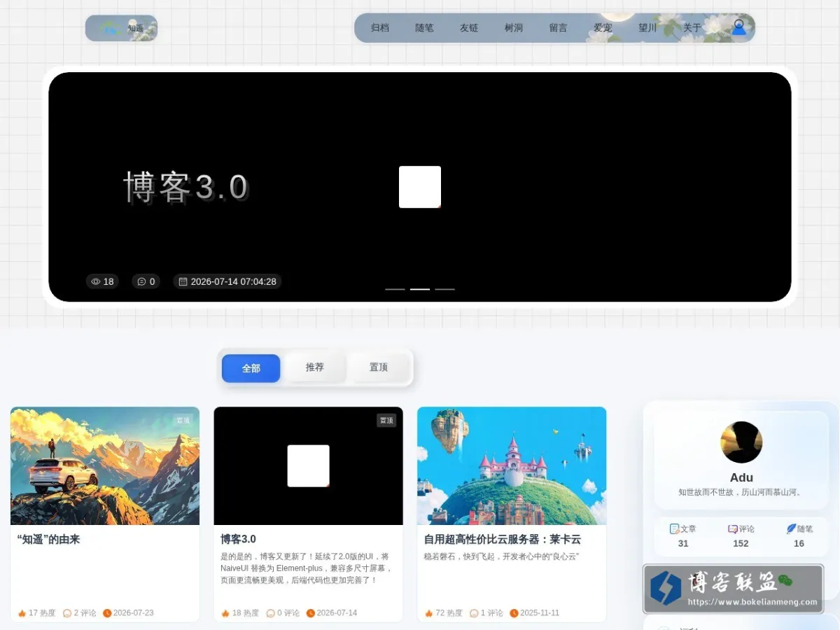Click the excerpt starting 是的是的，博客又更新了
Image resolution: width=840 pixels, height=630 pixels.
coord(307,568)
